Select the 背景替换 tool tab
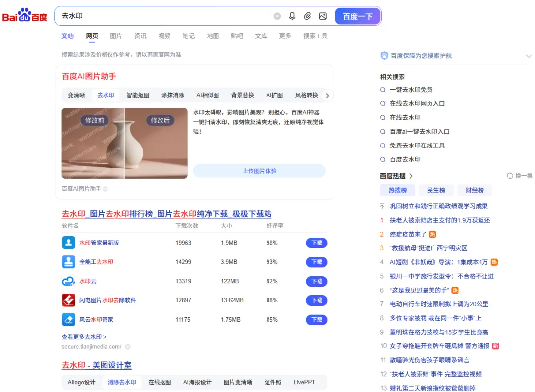Screen dimensions: 535x392 pyautogui.click(x=243, y=95)
